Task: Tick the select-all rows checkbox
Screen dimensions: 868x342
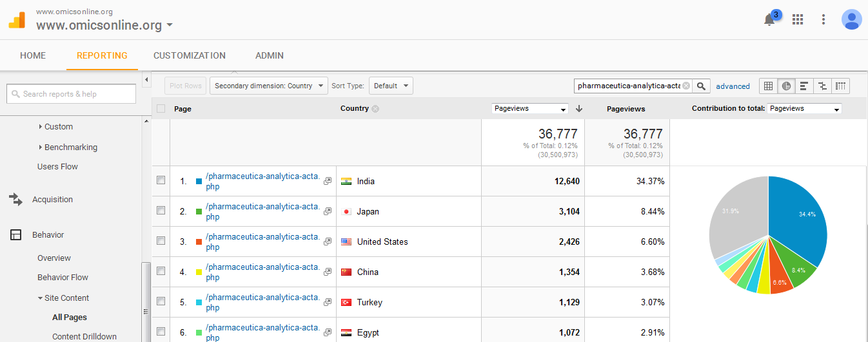Action: (161, 109)
